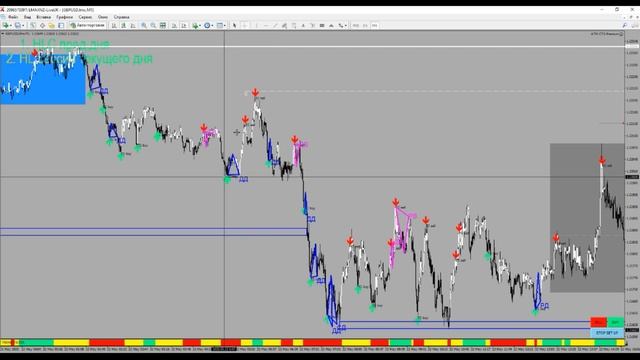Click the ATM CTS Premium expert label
This screenshot has width=640, height=360.
[605, 34]
